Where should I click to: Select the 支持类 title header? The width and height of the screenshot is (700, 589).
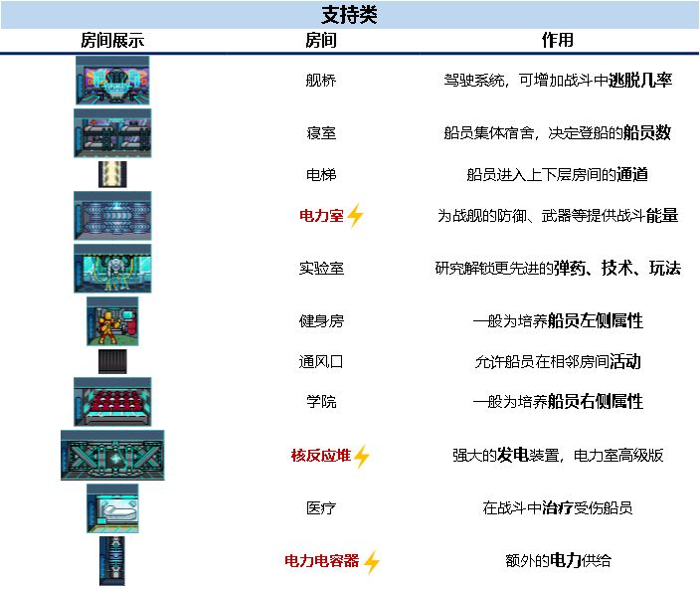[350, 15]
